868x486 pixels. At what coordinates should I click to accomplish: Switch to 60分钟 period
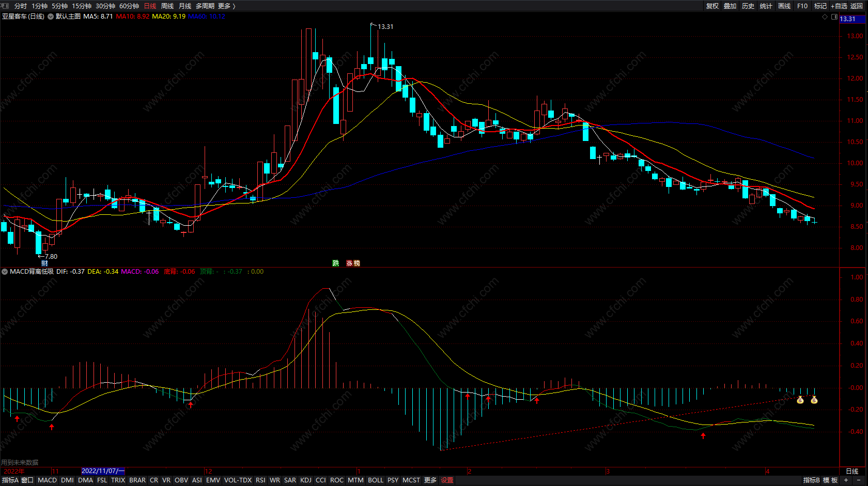point(129,6)
